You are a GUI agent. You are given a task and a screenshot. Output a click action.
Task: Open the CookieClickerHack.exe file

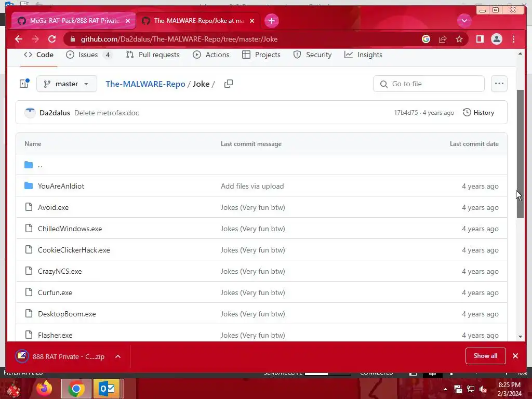click(74, 250)
